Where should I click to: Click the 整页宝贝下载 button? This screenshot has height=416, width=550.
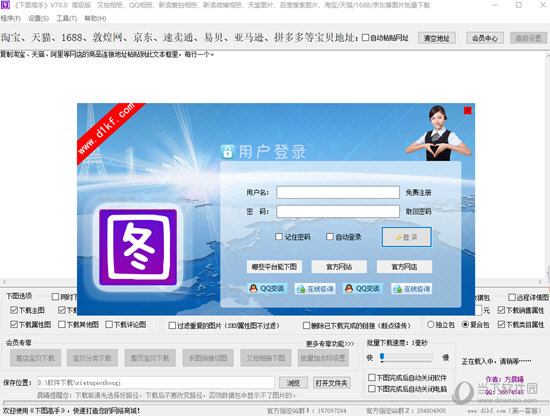point(150,358)
